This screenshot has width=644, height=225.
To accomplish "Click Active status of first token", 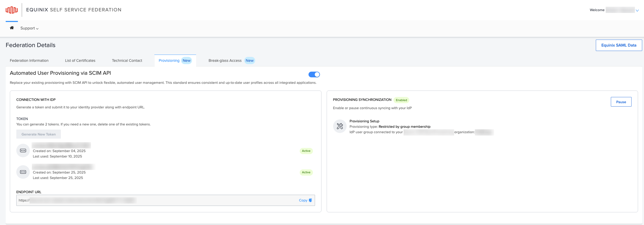I will click(x=306, y=151).
